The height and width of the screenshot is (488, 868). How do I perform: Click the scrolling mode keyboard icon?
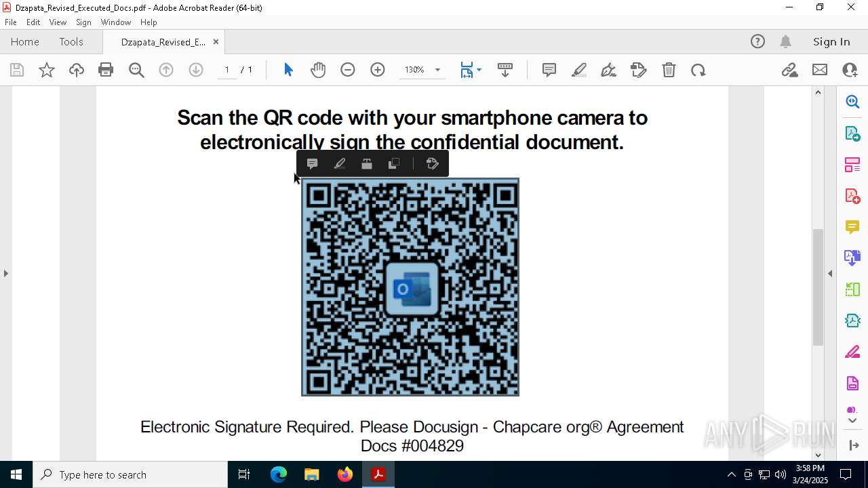pyautogui.click(x=505, y=70)
